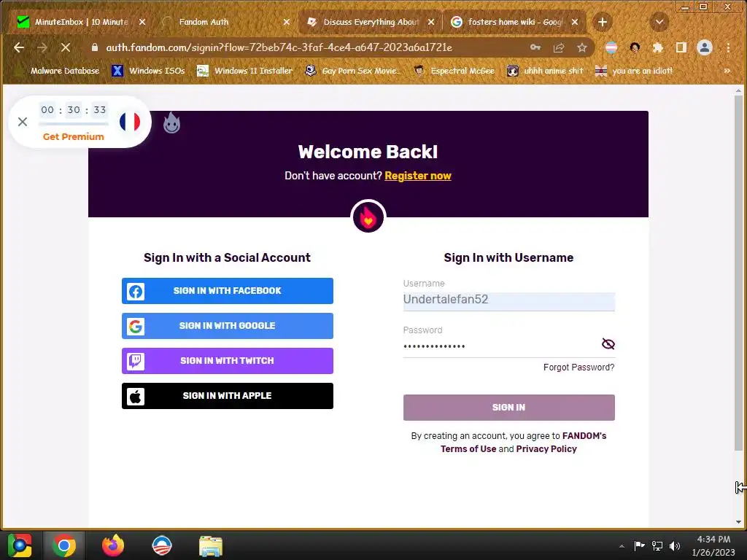Open File Explorer from the taskbar
The width and height of the screenshot is (747, 560).
click(211, 545)
